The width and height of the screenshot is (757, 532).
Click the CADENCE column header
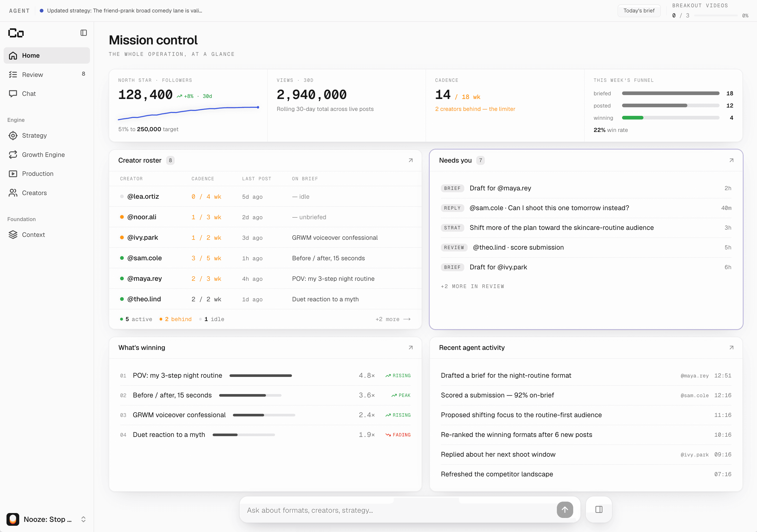pos(203,178)
